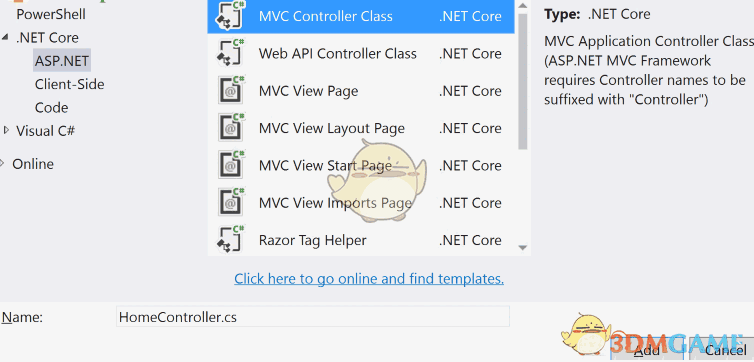This screenshot has height=362, width=754.
Task: Click the Add button
Action: [648, 350]
